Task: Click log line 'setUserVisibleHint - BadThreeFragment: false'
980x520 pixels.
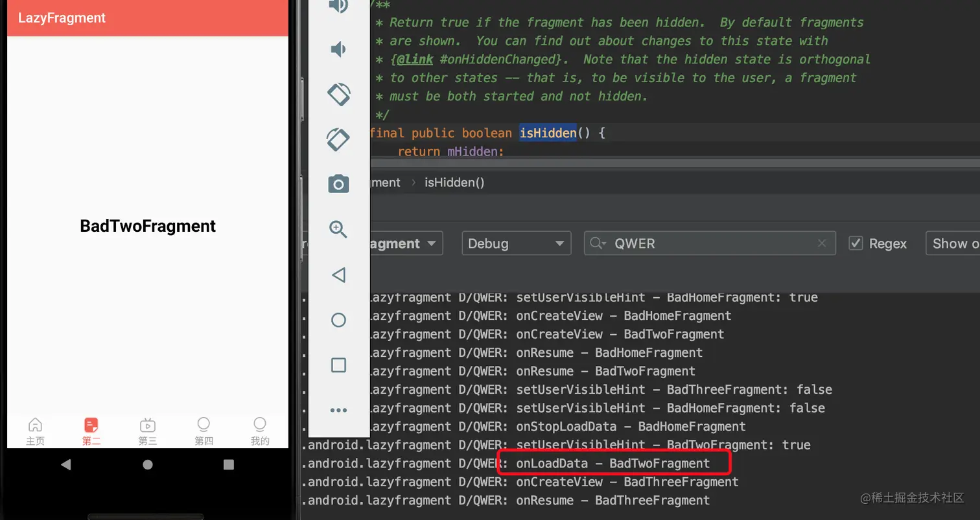Action: (x=674, y=390)
